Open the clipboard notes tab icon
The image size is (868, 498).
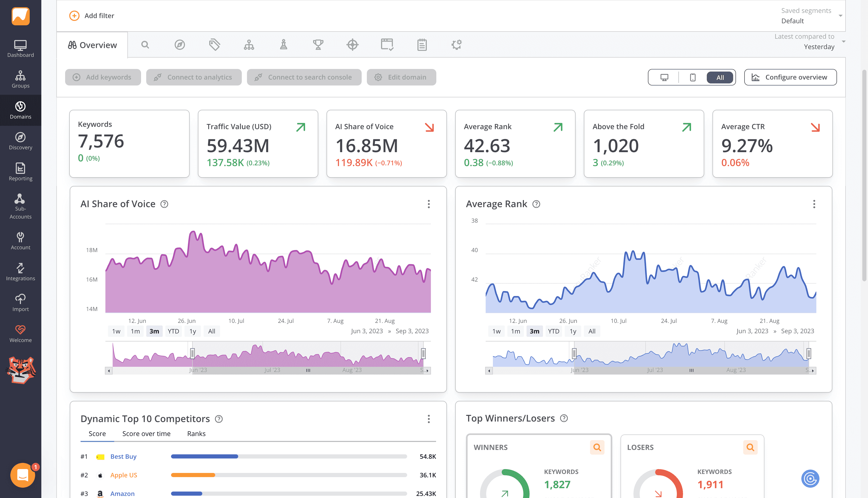pyautogui.click(x=422, y=45)
